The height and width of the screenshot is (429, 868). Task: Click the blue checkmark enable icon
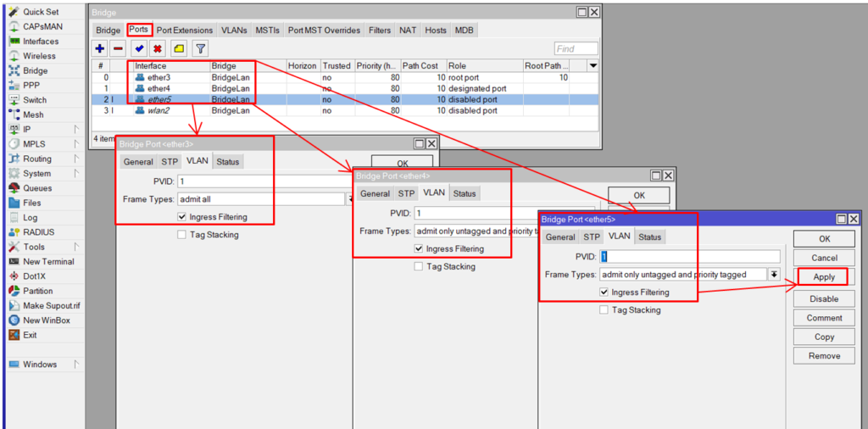pyautogui.click(x=140, y=49)
